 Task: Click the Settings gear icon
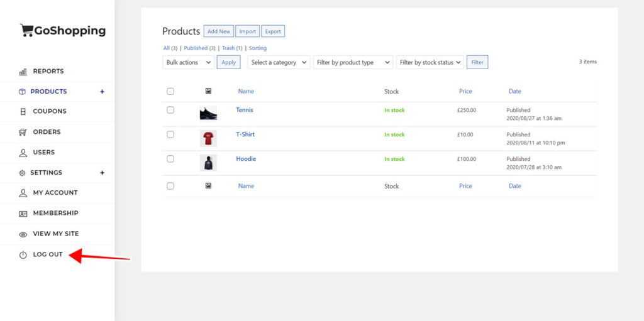(x=22, y=173)
